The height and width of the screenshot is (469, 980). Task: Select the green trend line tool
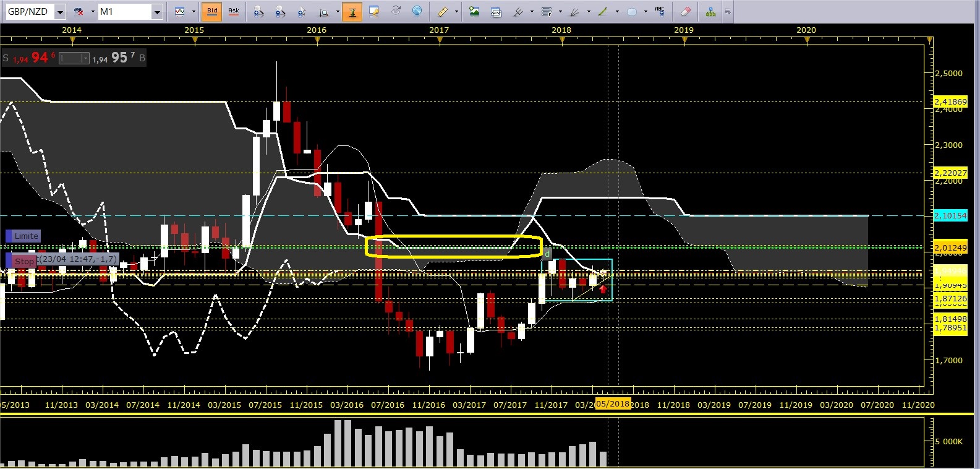(603, 12)
